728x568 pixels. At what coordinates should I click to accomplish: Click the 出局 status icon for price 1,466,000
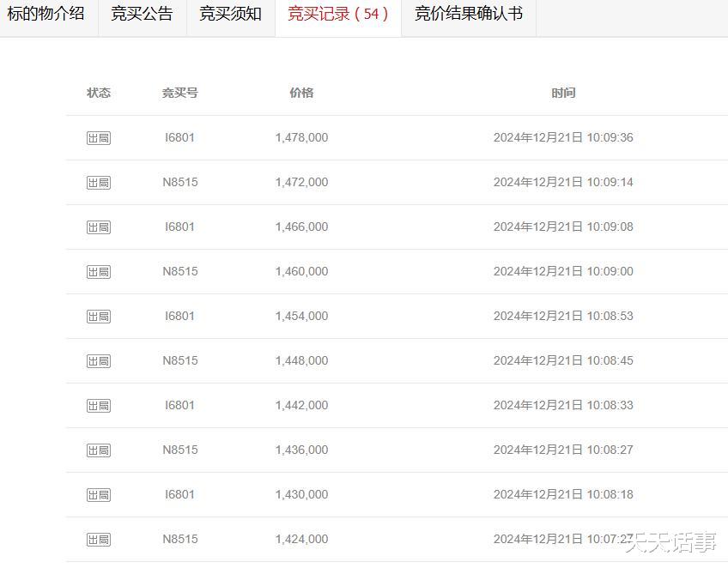tap(99, 227)
